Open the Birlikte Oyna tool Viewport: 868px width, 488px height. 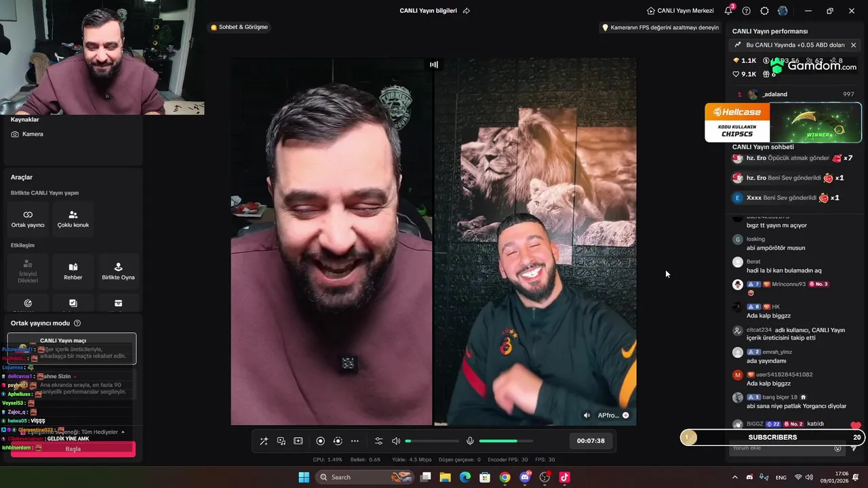point(119,271)
